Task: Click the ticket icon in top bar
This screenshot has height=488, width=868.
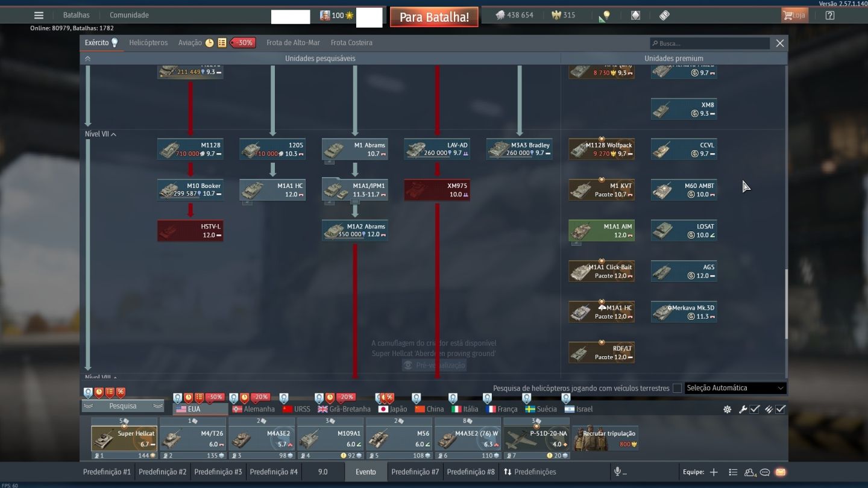Action: (664, 16)
